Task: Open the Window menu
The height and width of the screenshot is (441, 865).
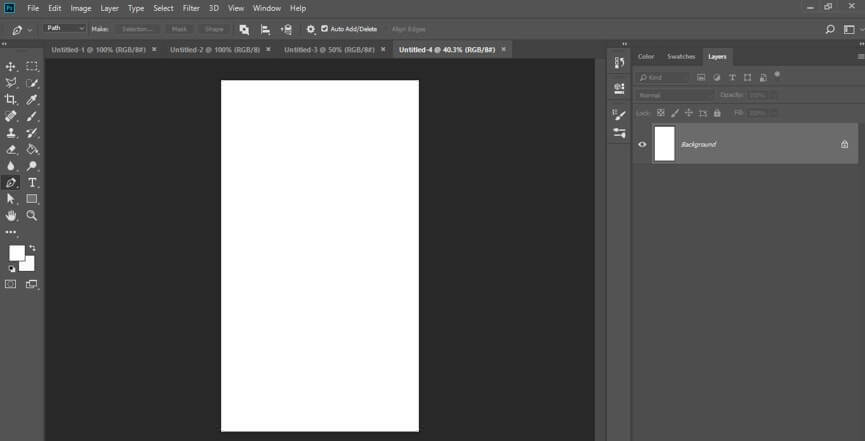Action: (x=267, y=8)
